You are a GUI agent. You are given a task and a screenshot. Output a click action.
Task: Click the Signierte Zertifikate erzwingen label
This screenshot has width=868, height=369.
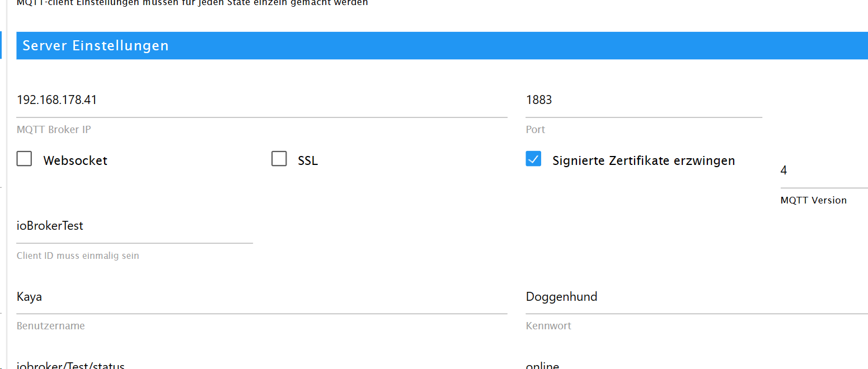coord(644,161)
